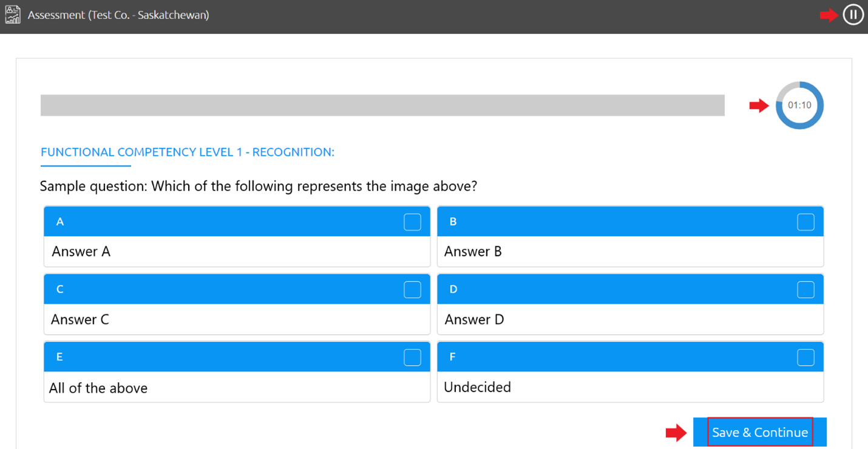Viewport: 868px width, 449px height.
Task: Click the Functional Competency Level 1 heading
Action: coord(188,152)
